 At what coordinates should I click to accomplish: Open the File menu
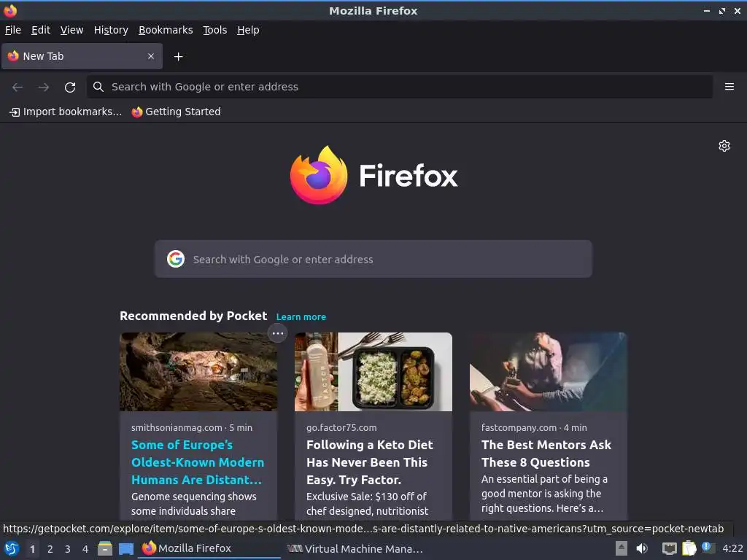13,30
